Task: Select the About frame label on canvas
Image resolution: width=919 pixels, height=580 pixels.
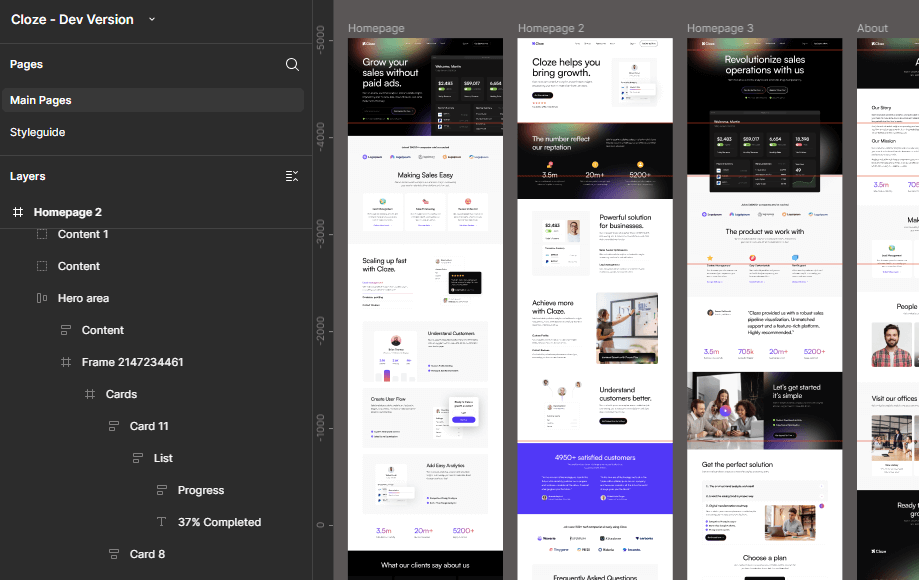Action: [x=872, y=28]
